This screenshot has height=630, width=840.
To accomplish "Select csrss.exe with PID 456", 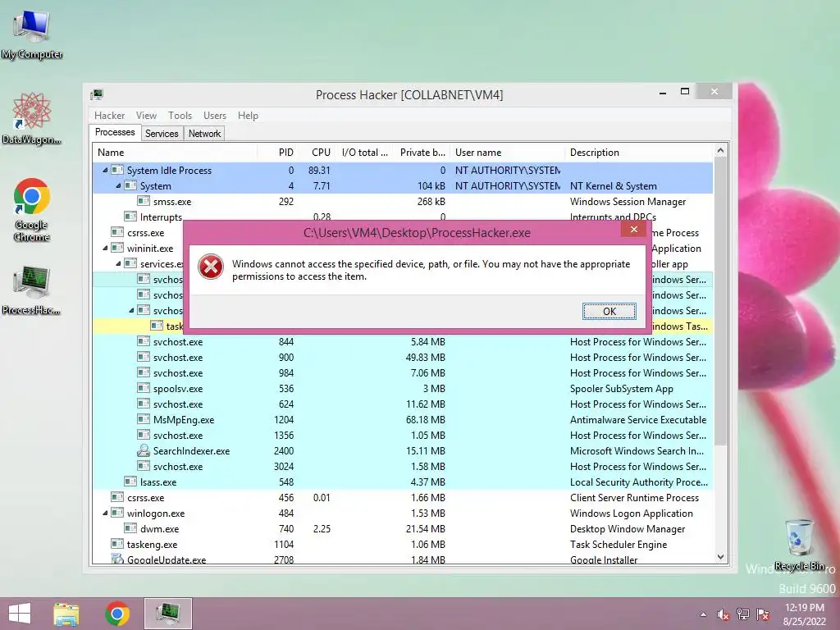I will [x=402, y=498].
